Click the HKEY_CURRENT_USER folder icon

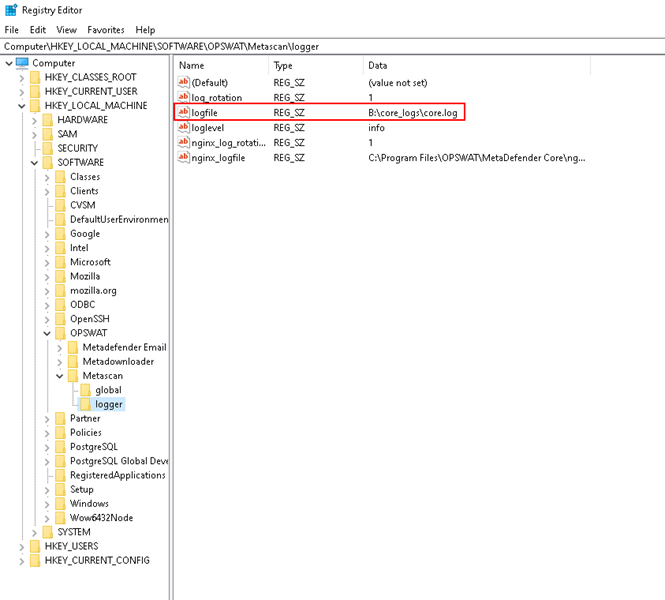(x=35, y=91)
